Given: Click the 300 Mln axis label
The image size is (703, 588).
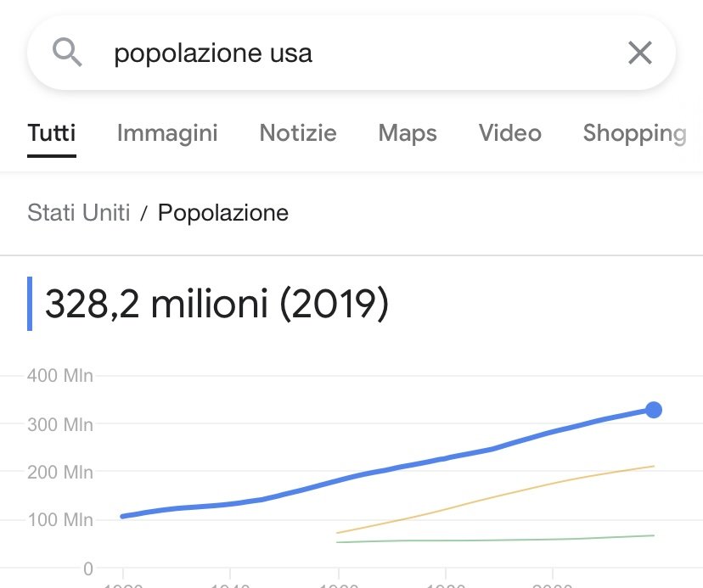Looking at the screenshot, I should (x=59, y=423).
